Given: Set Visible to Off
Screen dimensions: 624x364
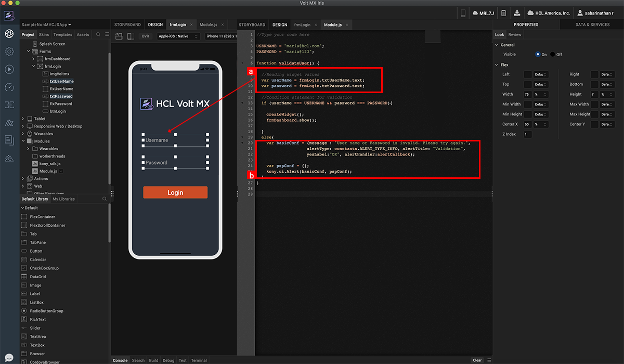Looking at the screenshot, I should point(553,55).
